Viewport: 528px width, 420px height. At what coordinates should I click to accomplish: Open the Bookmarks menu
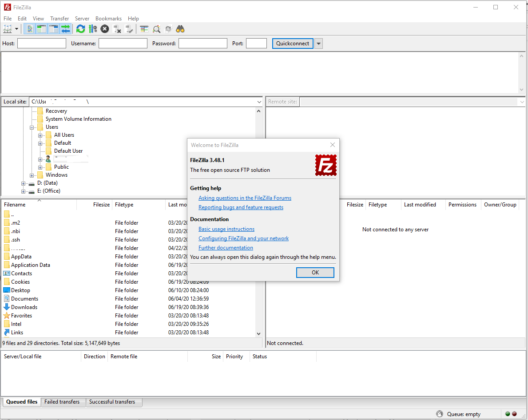coord(108,19)
